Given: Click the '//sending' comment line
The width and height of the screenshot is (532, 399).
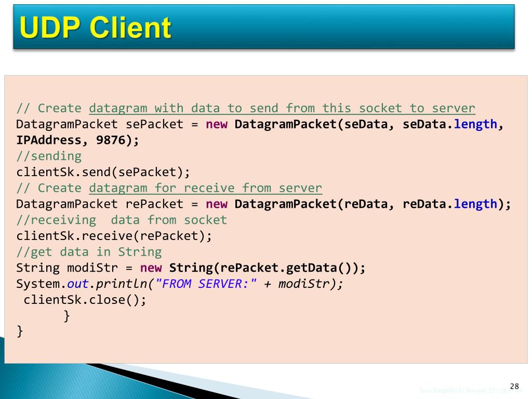Looking at the screenshot, I should 49,156.
